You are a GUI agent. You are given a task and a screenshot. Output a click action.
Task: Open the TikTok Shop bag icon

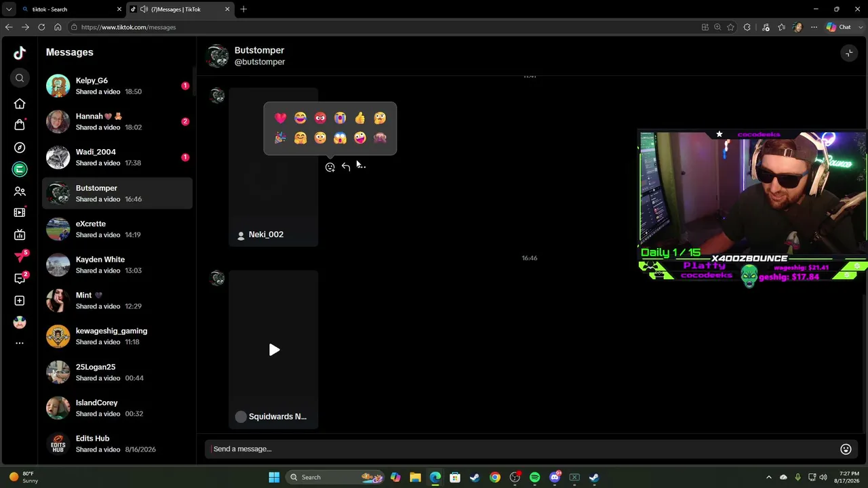[20, 125]
